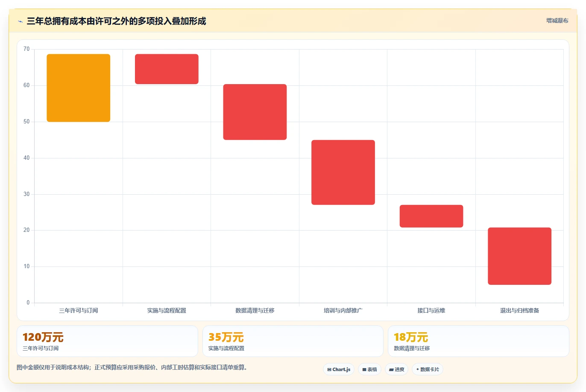Viewport: 586px width, 392px height.
Task: Open the 18万元 data card
Action: click(x=478, y=341)
